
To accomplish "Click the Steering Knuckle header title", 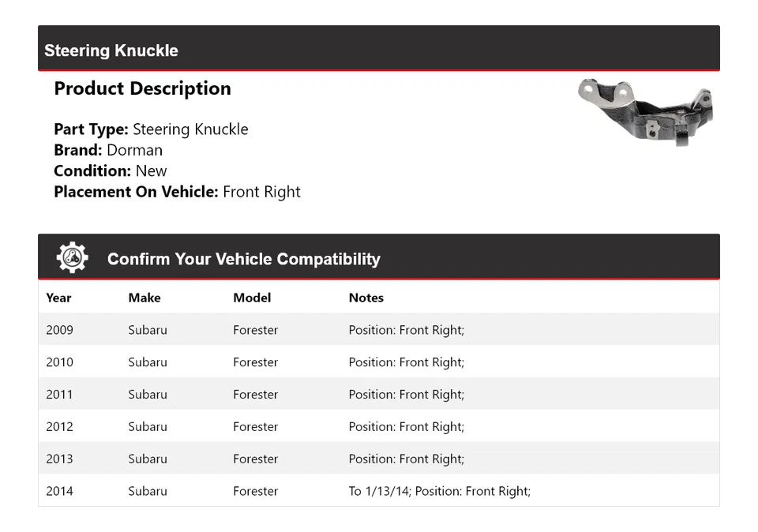I will pos(111,51).
